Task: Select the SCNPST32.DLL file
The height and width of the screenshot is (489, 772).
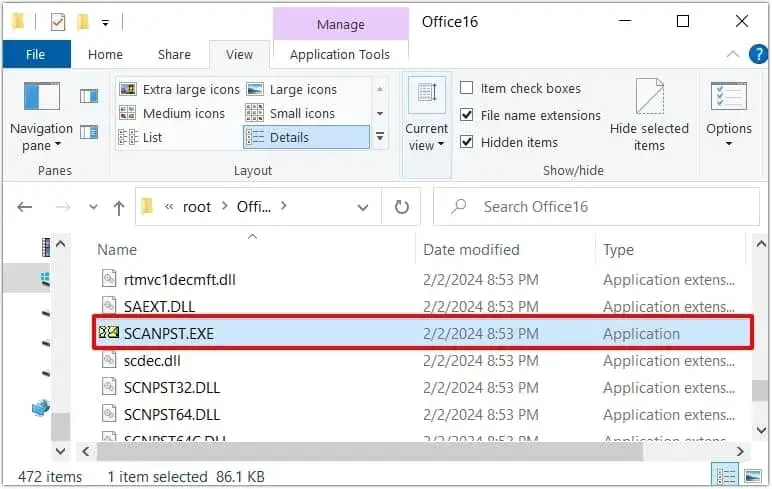Action: [172, 388]
